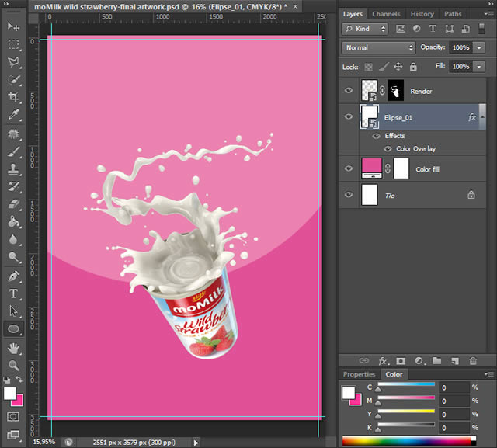Open the Opacity slider dropdown

[x=479, y=48]
